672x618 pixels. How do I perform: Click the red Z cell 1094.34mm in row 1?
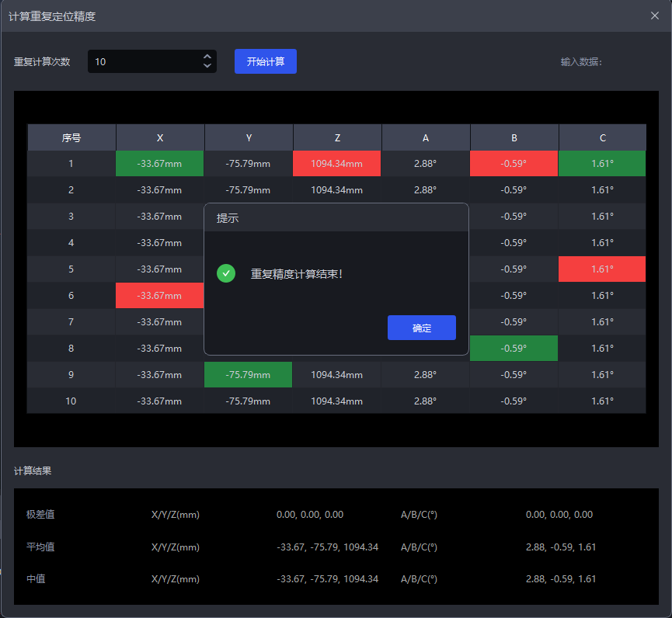[336, 164]
